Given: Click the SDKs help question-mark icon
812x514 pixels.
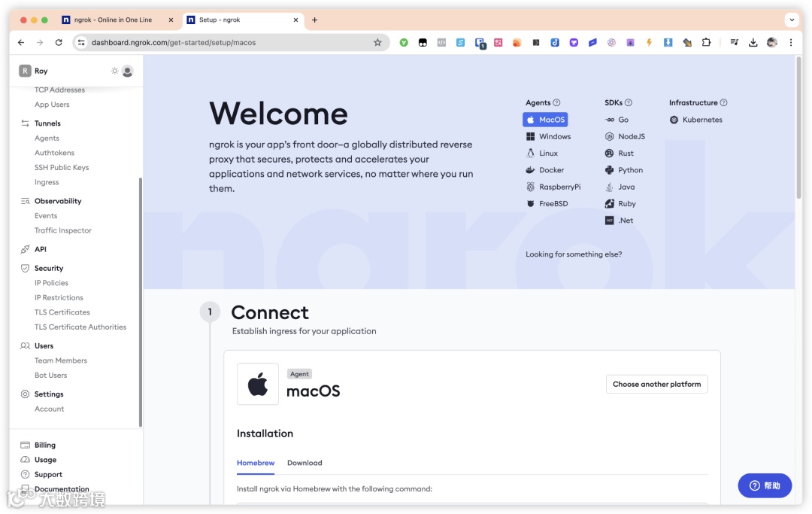Looking at the screenshot, I should coord(628,102).
